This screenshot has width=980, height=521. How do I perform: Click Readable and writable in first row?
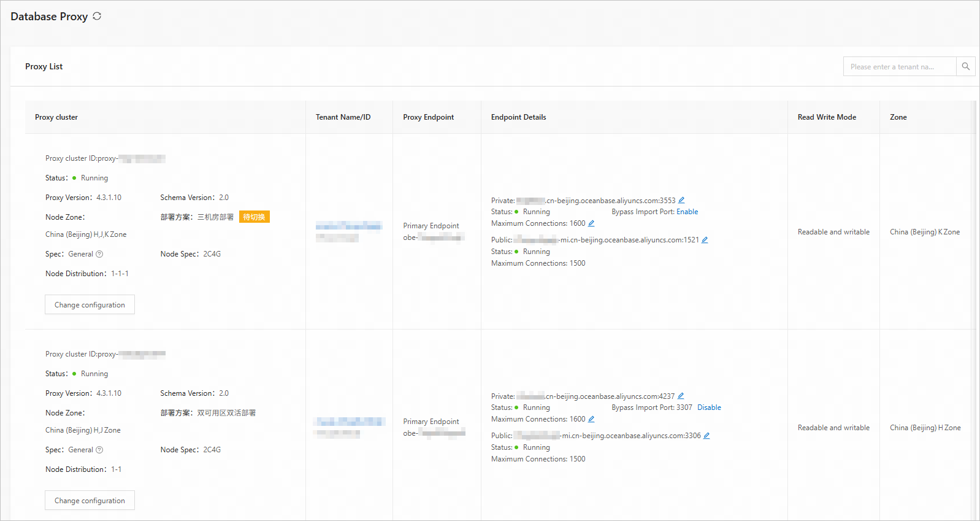833,232
